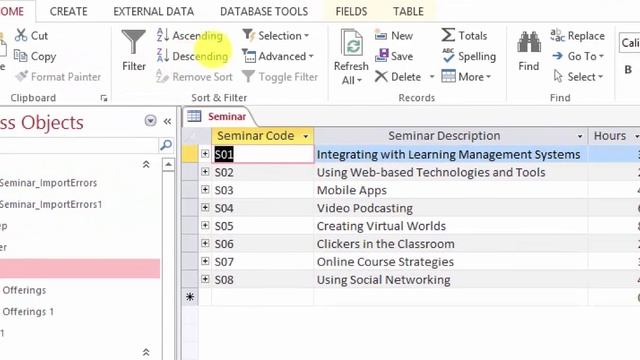640x360 pixels.
Task: Toggle Filter on the table
Action: click(280, 76)
